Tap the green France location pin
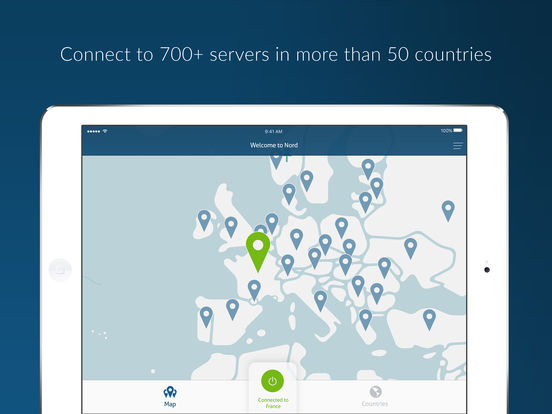Image resolution: width=552 pixels, height=414 pixels. (x=258, y=252)
